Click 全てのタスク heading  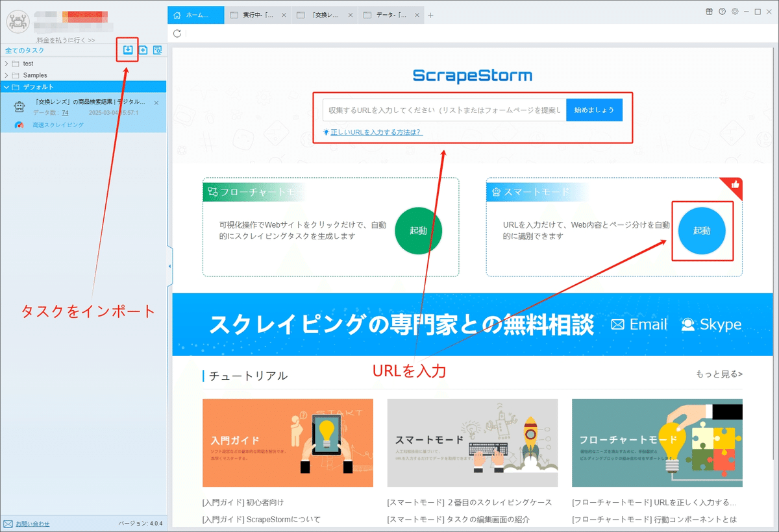tap(25, 50)
